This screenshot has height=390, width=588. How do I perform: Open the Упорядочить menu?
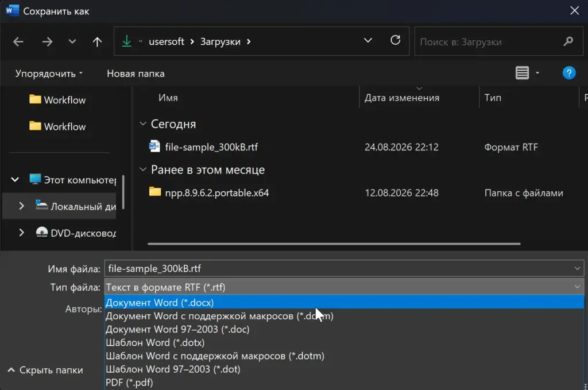pos(49,74)
